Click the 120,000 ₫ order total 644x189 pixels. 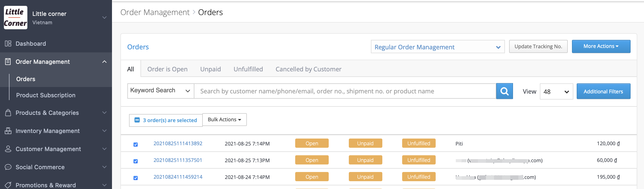(x=608, y=144)
